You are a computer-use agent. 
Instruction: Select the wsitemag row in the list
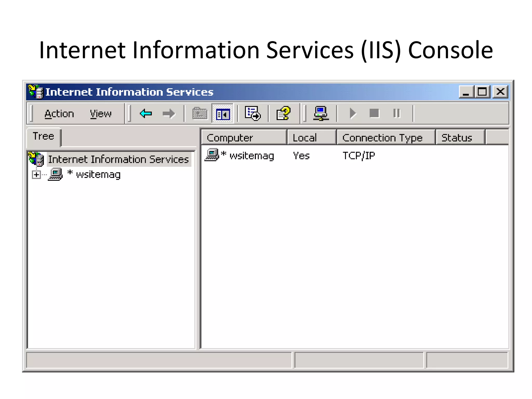click(x=354, y=156)
